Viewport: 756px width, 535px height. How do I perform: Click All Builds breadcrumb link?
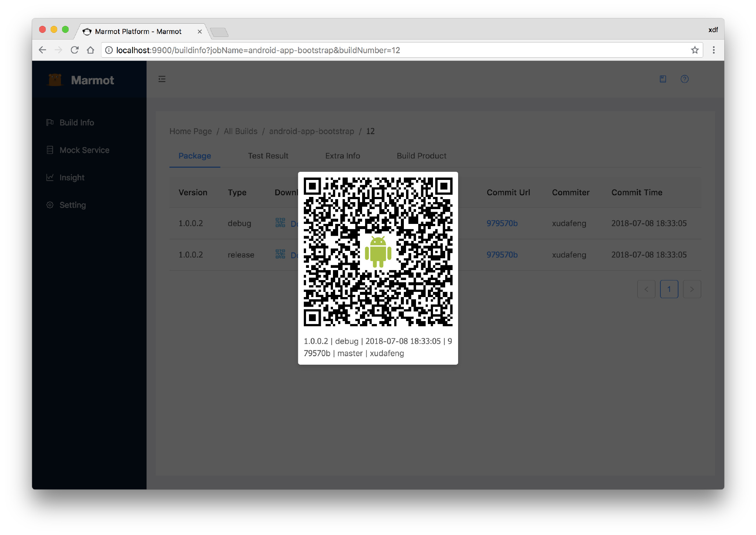(241, 131)
